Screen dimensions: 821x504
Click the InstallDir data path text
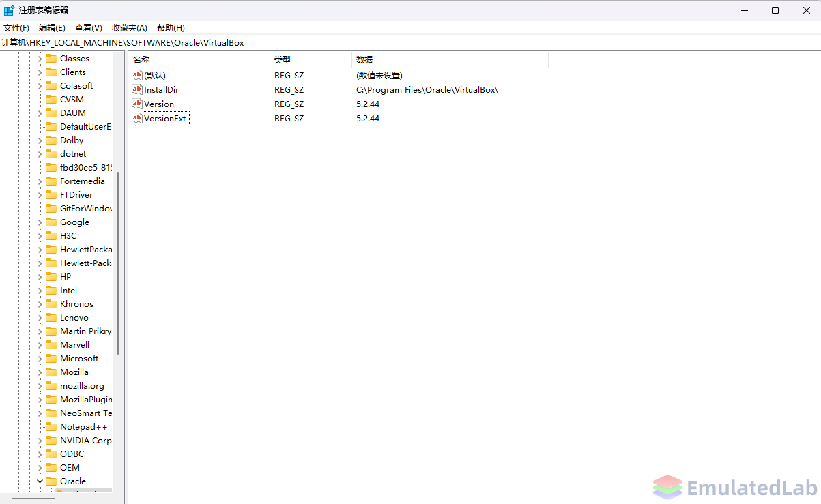tap(427, 89)
